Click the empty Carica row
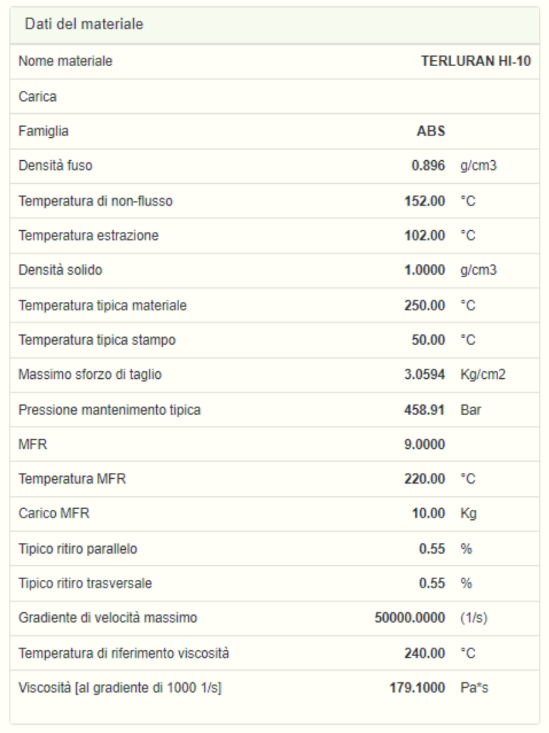Screen dimensions: 549x733 click(x=274, y=96)
